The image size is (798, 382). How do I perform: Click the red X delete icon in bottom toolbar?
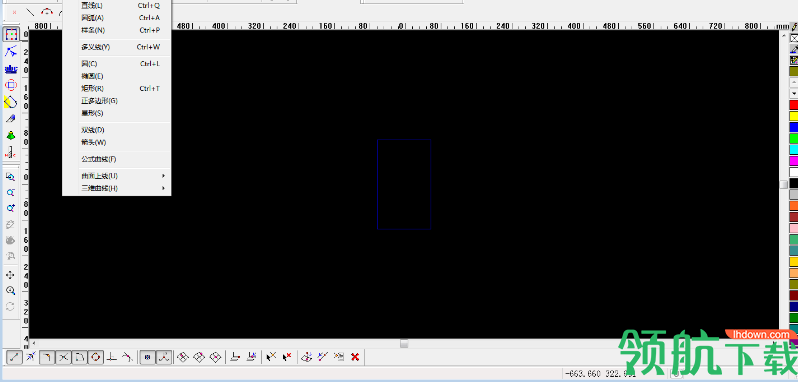(355, 357)
